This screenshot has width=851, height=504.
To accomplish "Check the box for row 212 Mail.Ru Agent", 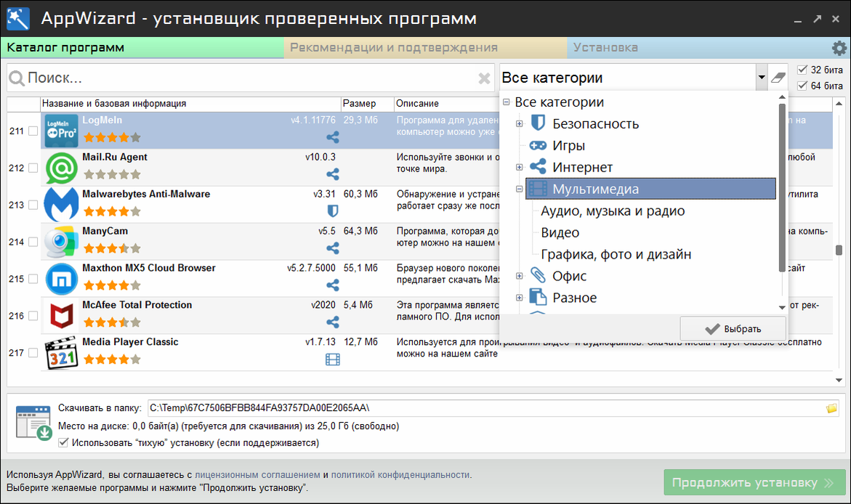I will 33,168.
